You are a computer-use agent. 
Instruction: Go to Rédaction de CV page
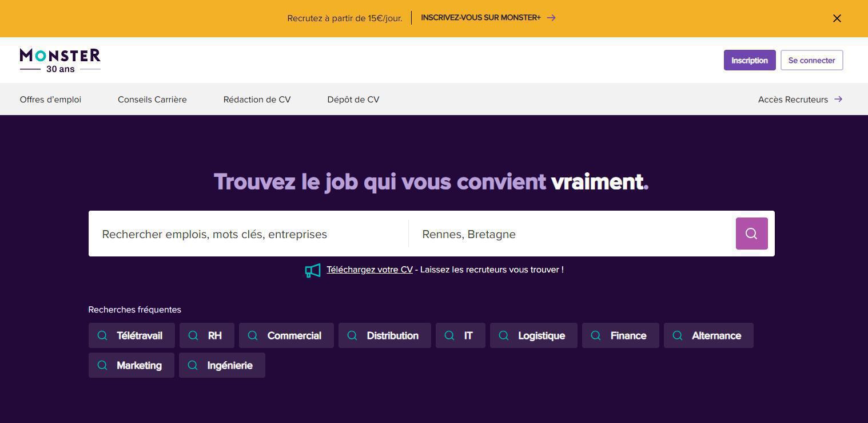click(257, 100)
